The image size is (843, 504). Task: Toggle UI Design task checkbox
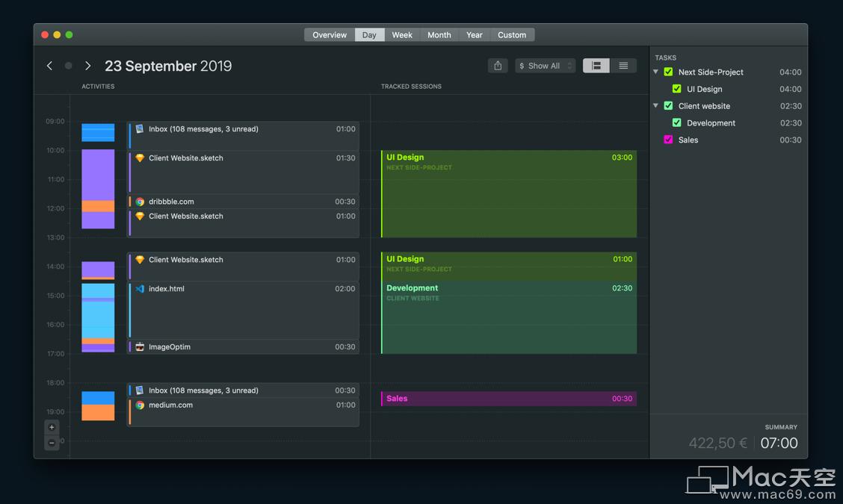pos(677,89)
